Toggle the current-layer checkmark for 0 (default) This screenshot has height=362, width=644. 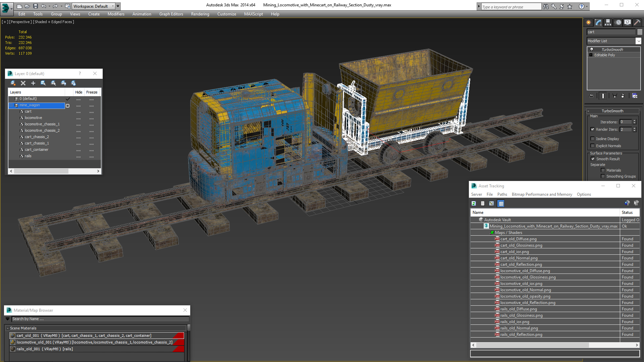click(x=68, y=99)
